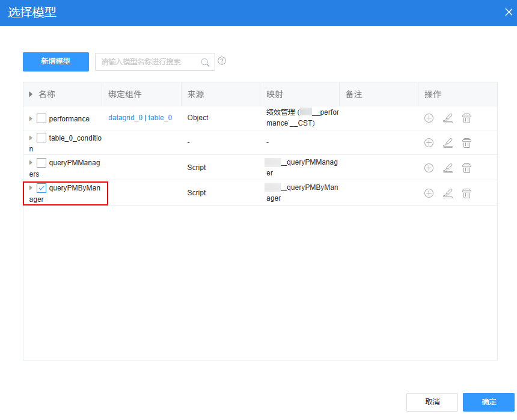Close the 选择模型 dialog
The width and height of the screenshot is (517, 420).
[x=509, y=12]
